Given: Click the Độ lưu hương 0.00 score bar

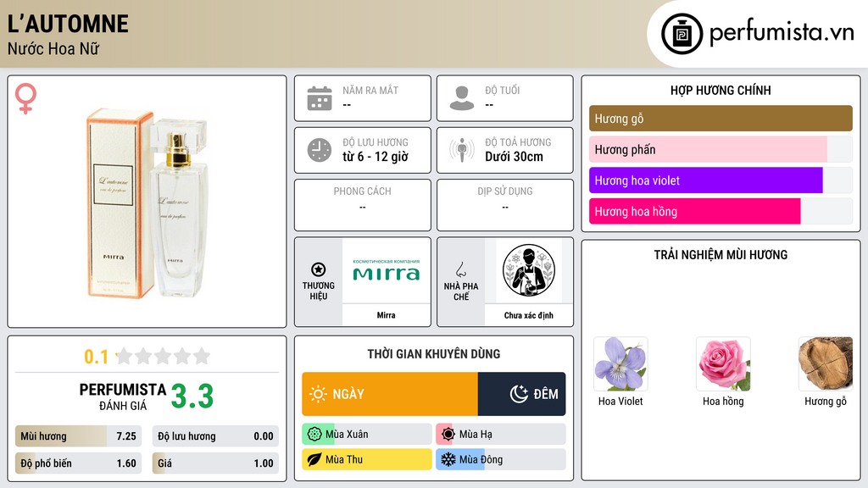Looking at the screenshot, I should pyautogui.click(x=215, y=436).
